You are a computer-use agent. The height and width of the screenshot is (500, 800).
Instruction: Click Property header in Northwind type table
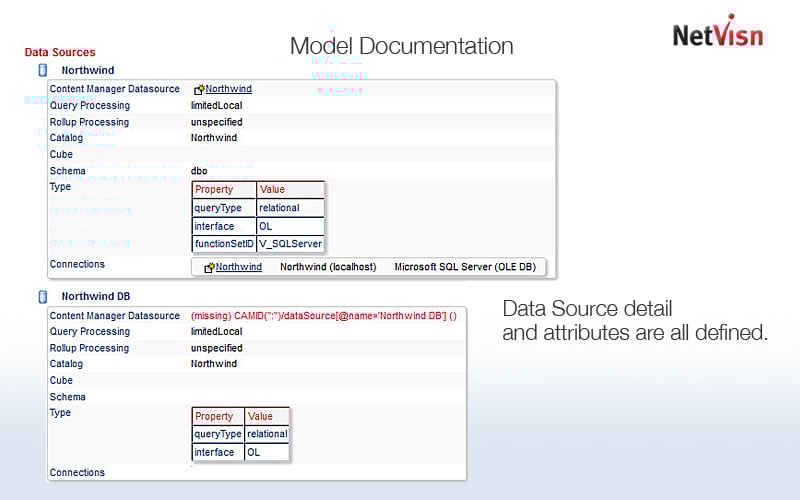(224, 189)
